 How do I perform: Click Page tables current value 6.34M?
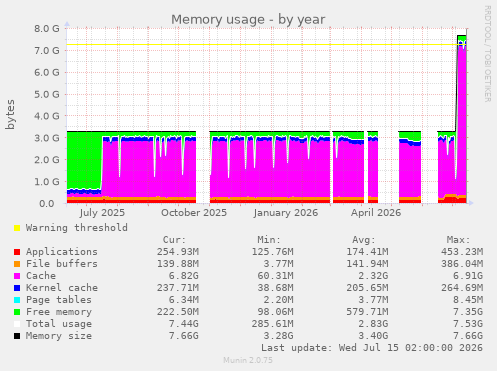[x=183, y=300]
